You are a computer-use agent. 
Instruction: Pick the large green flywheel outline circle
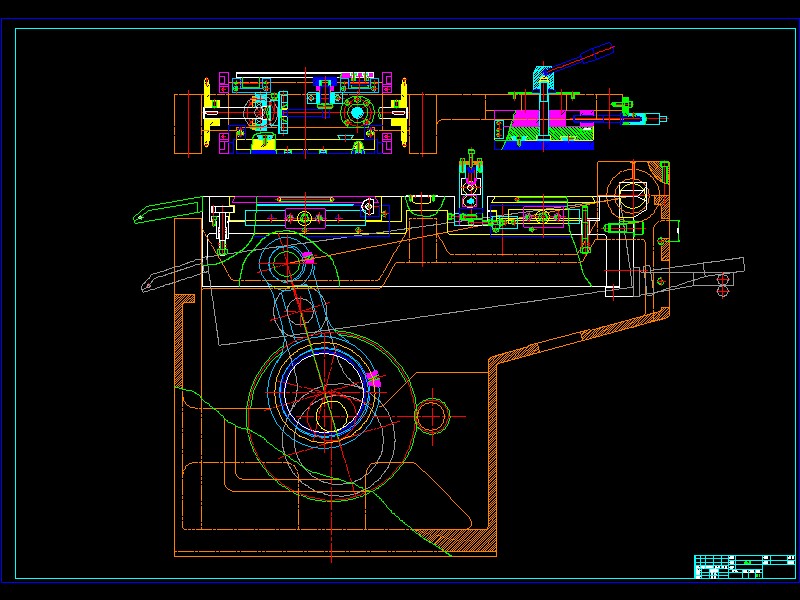(332, 416)
